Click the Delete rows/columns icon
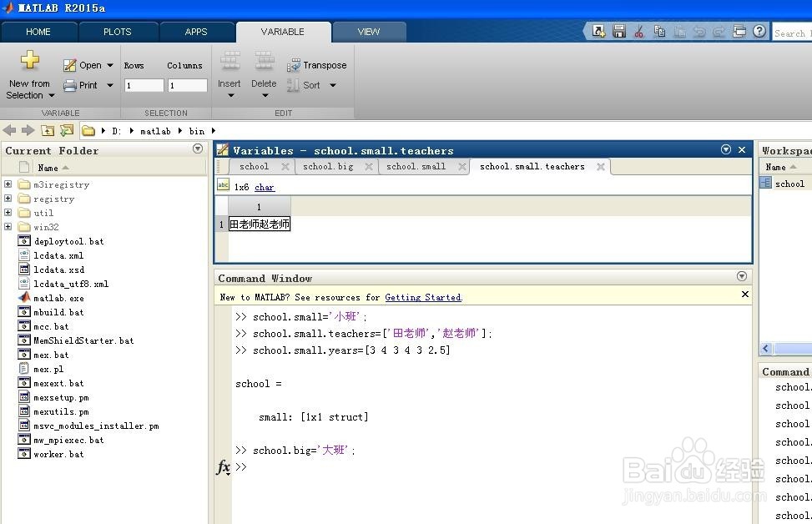Viewport: 812px width, 524px height. tap(264, 61)
